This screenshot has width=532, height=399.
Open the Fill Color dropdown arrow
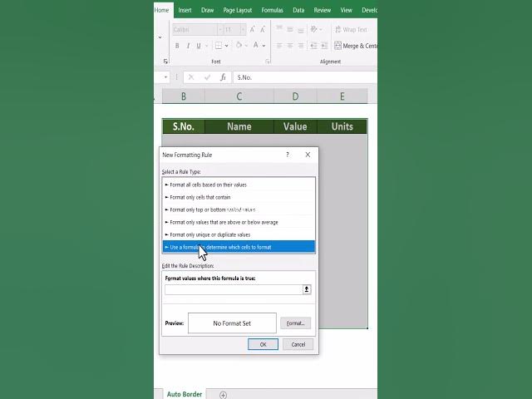(246, 46)
